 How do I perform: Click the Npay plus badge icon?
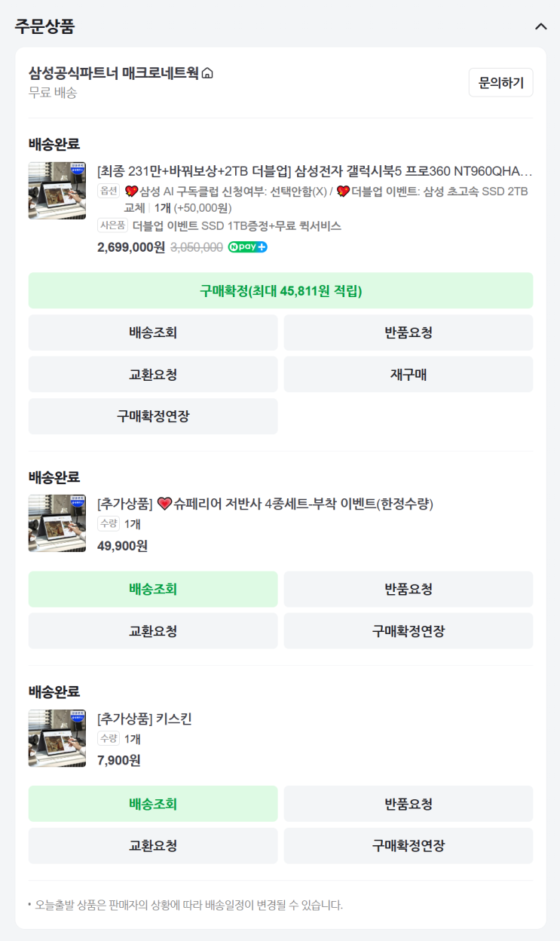click(x=248, y=247)
